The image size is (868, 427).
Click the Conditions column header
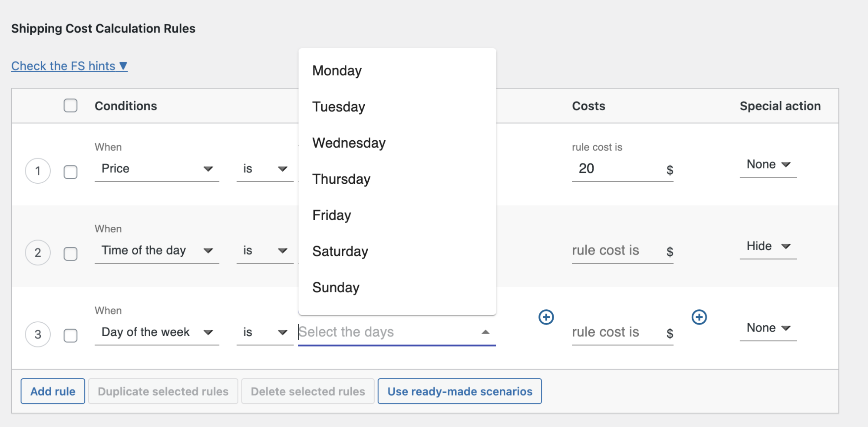pyautogui.click(x=126, y=106)
